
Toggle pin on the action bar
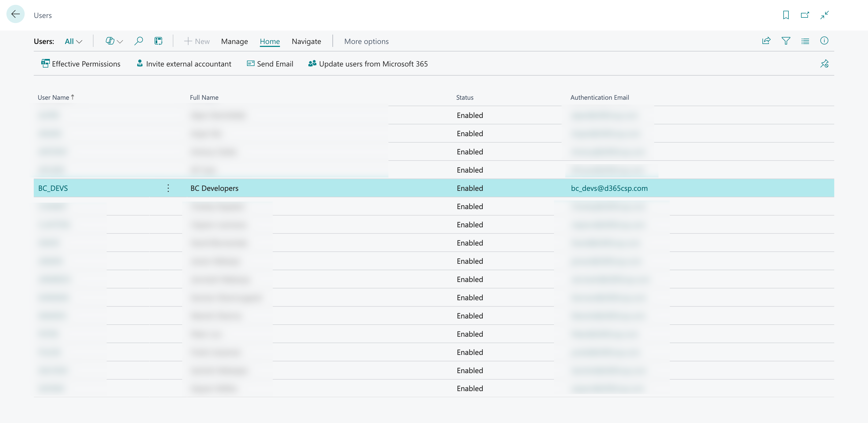824,64
